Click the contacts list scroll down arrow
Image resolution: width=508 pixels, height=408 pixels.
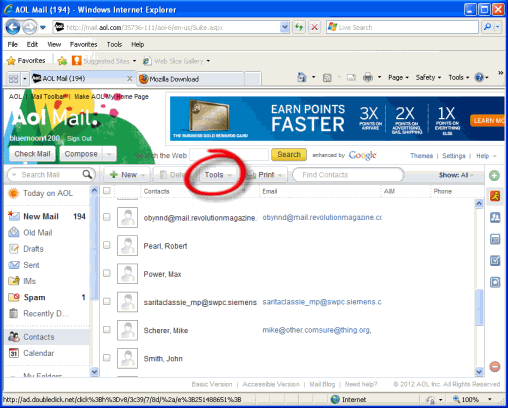[x=479, y=371]
